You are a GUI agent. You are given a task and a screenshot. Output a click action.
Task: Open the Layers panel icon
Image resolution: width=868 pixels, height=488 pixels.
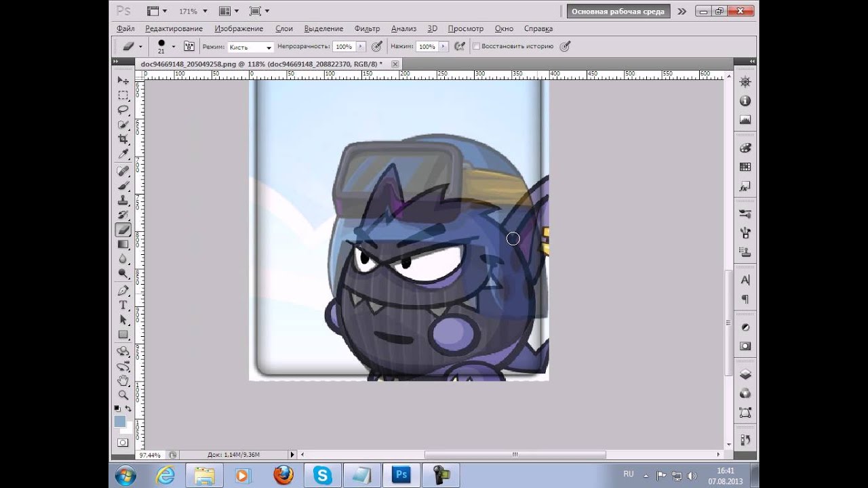[x=745, y=374]
